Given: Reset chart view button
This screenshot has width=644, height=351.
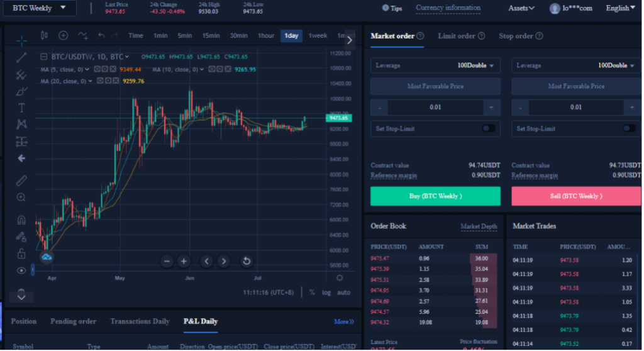Looking at the screenshot, I should click(x=247, y=261).
